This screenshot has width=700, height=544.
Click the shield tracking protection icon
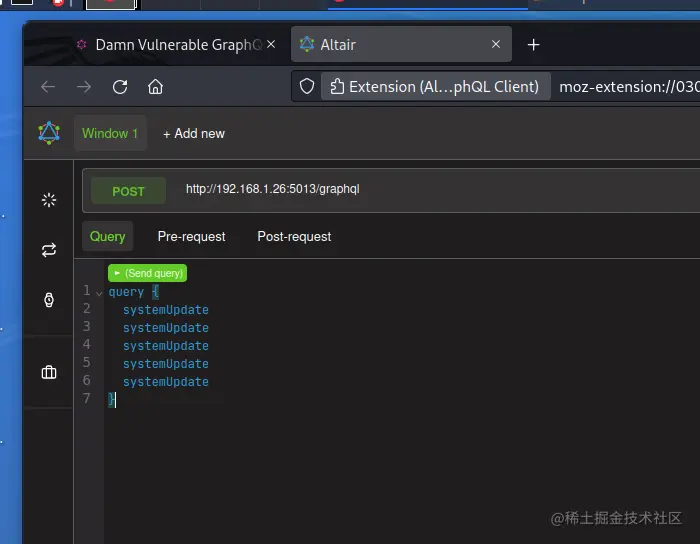pyautogui.click(x=307, y=86)
